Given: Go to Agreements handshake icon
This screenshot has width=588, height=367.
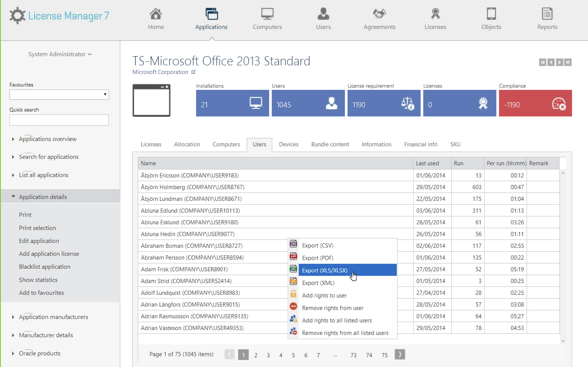Looking at the screenshot, I should [379, 14].
